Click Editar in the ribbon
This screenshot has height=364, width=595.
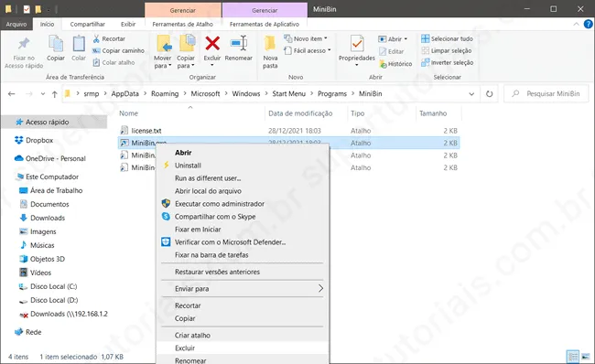[x=391, y=51]
